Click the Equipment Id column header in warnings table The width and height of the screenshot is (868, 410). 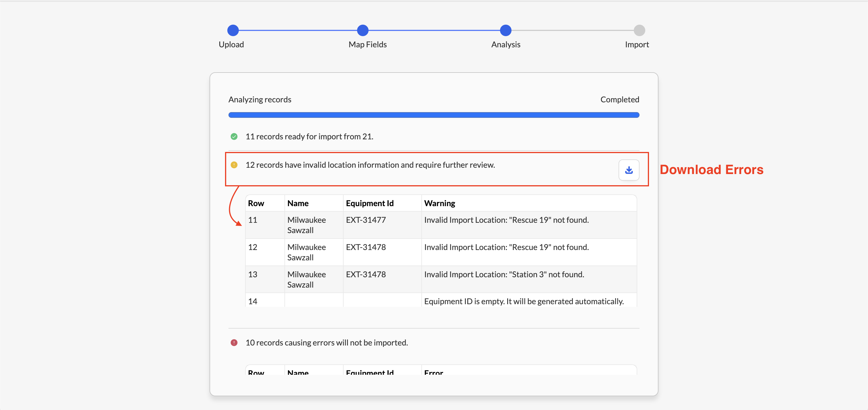pos(370,203)
